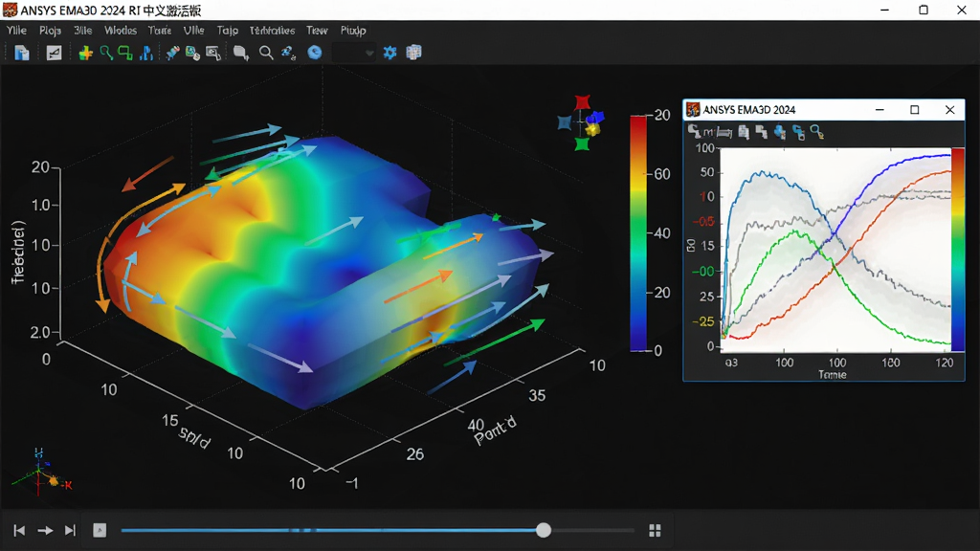Screen dimensions: 980x551
Task: Close the ANSYS EMA3D 2024 plot window
Action: click(x=950, y=109)
